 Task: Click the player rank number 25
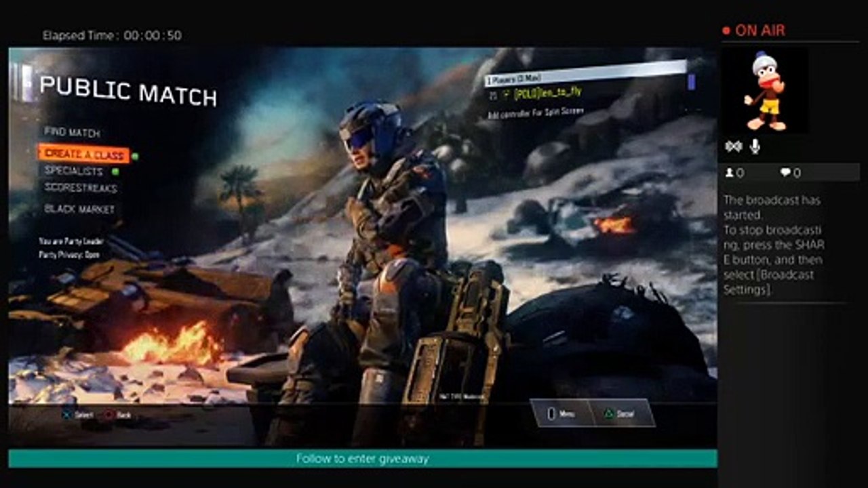point(494,95)
